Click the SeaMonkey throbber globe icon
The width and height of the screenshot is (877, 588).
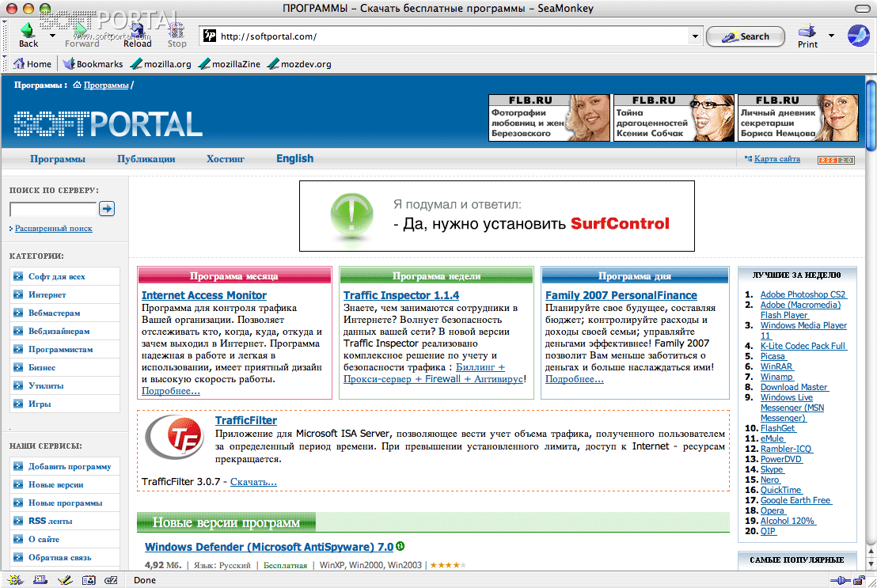(858, 36)
